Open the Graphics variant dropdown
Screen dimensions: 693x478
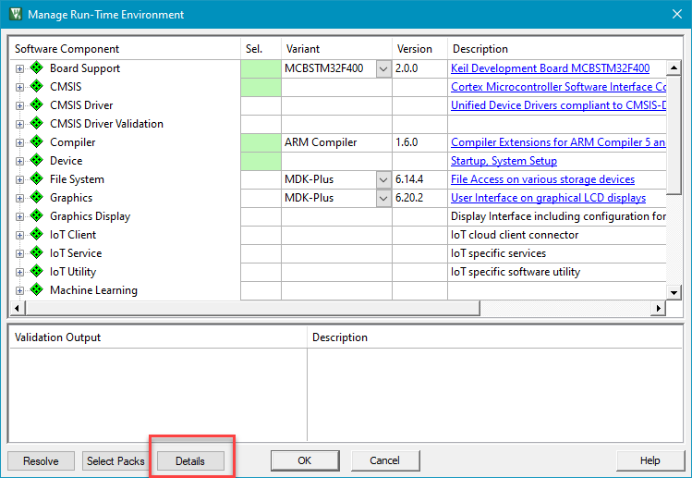pos(384,198)
